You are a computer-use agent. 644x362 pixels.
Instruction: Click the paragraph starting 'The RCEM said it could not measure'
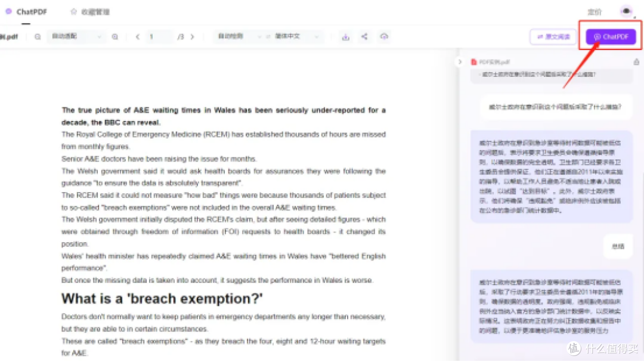[x=224, y=201]
